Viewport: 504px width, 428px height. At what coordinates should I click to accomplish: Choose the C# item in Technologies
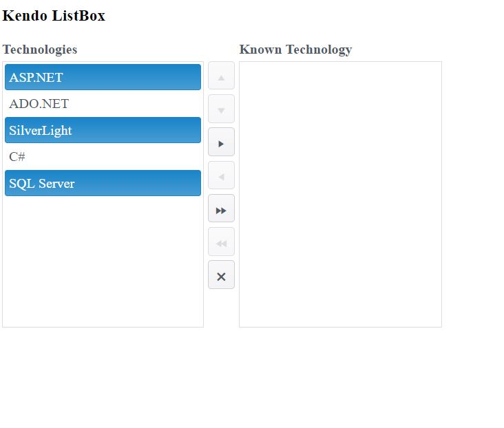[103, 157]
